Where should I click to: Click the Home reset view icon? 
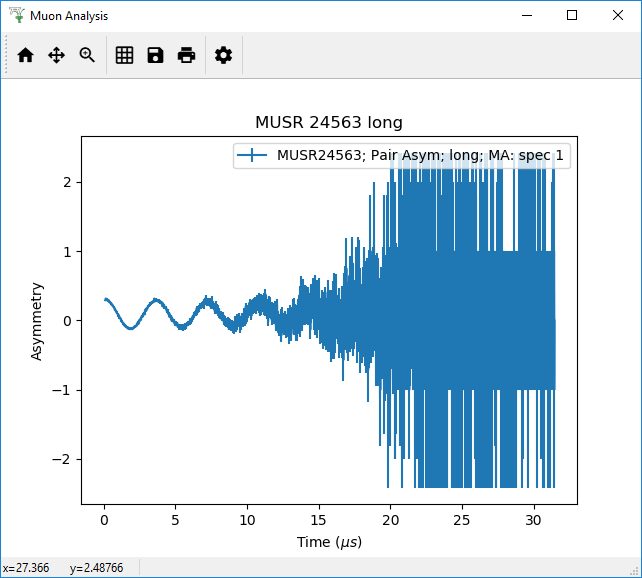point(25,56)
